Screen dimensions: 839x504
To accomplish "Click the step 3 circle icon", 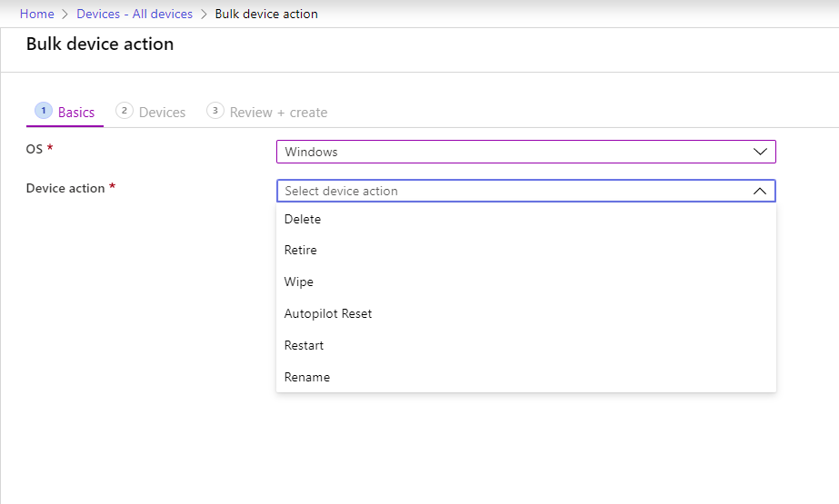I will [215, 111].
